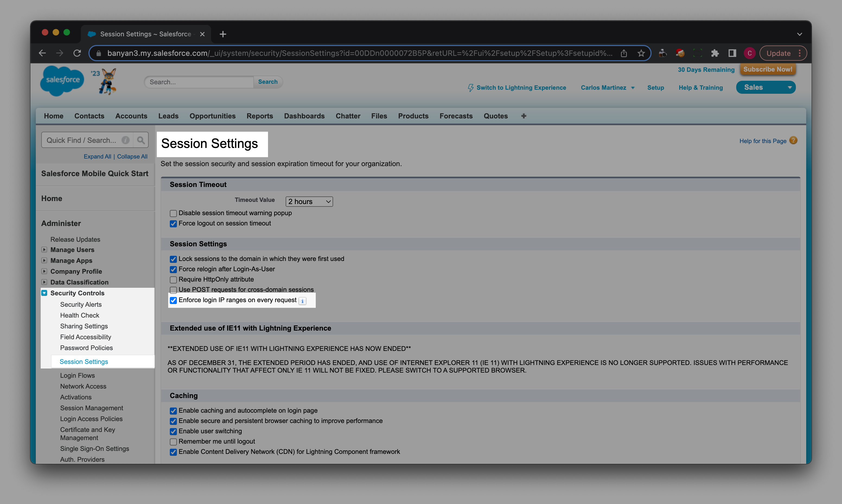842x504 pixels.
Task: Check Disable session timeout warning popup
Action: pos(173,214)
